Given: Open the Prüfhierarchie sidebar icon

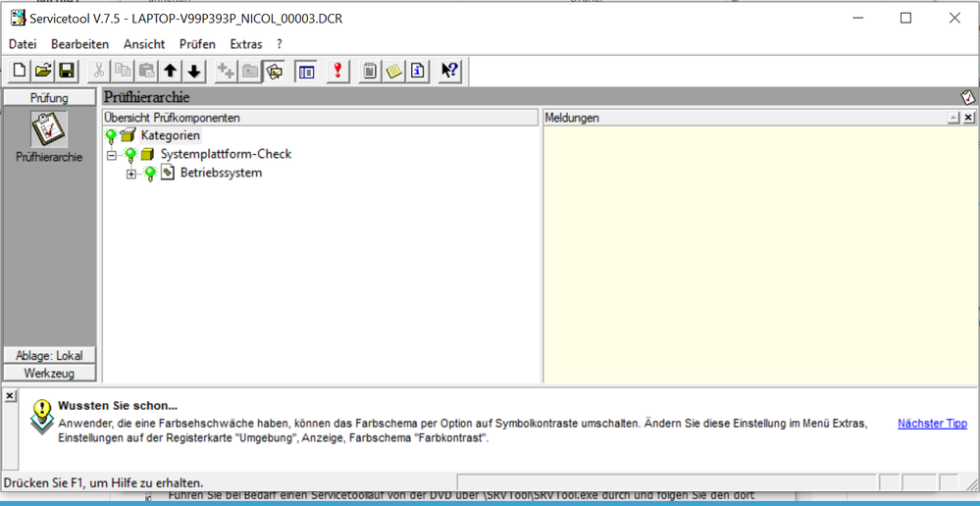Looking at the screenshot, I should tap(49, 130).
